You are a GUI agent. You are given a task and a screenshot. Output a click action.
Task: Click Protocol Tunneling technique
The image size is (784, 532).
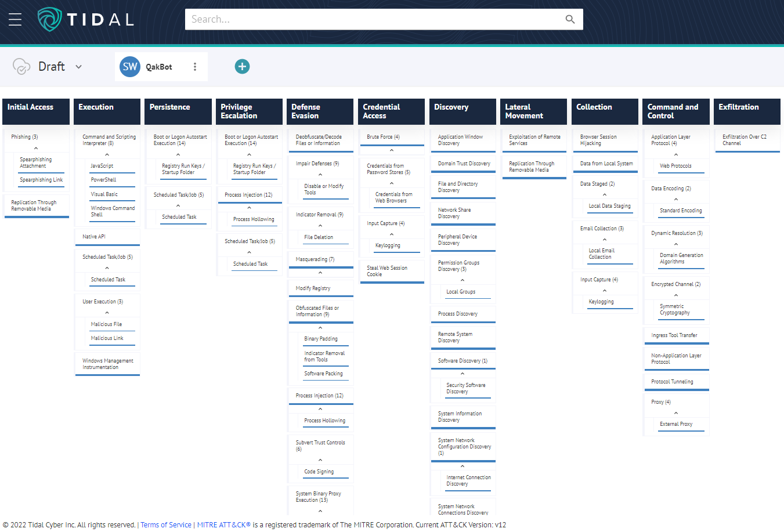(676, 382)
